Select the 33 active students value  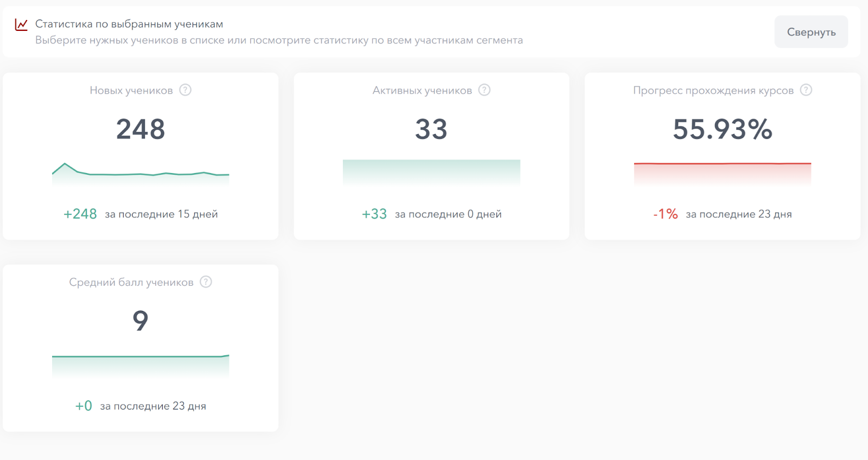pos(431,129)
